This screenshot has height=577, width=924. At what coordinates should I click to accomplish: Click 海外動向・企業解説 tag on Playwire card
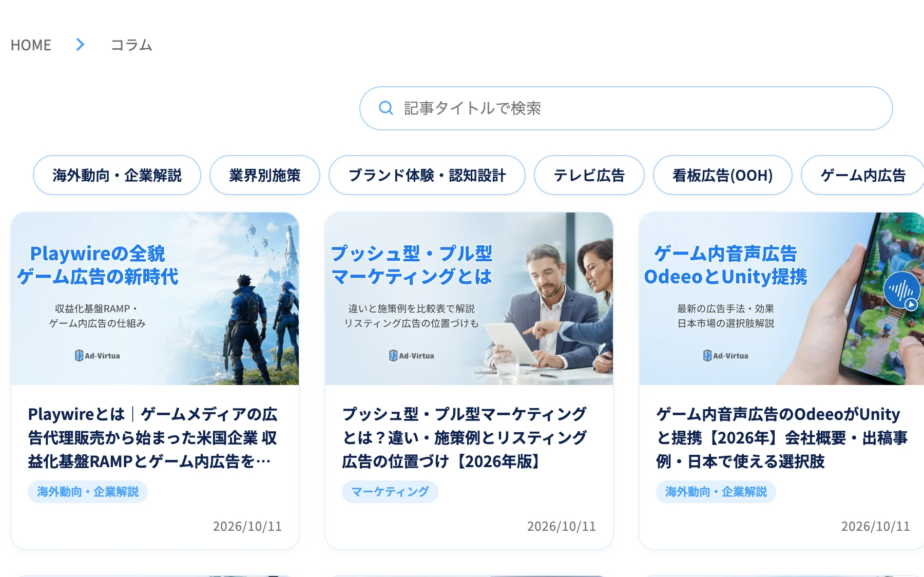(x=88, y=492)
